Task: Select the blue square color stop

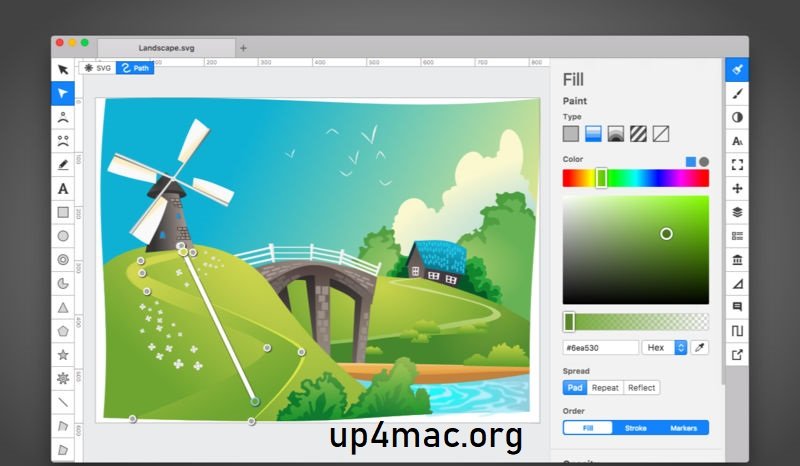Action: [x=691, y=162]
